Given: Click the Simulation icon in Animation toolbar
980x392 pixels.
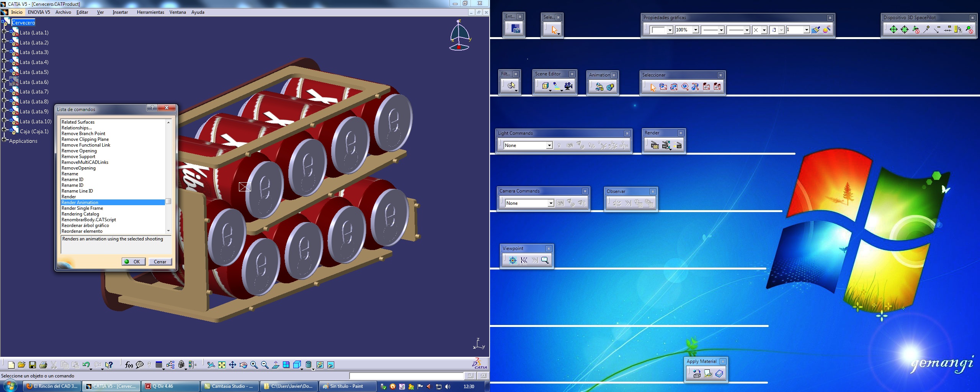Looking at the screenshot, I should click(x=610, y=87).
